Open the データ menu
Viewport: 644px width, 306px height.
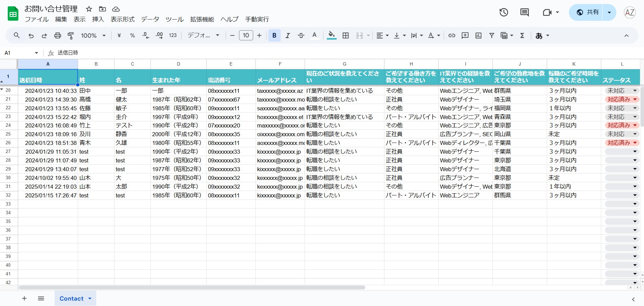150,19
